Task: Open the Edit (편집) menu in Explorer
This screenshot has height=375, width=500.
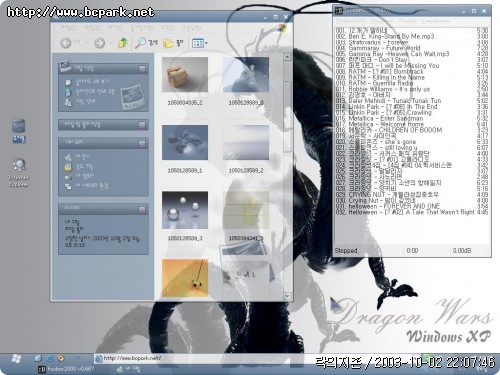Action: (x=93, y=28)
